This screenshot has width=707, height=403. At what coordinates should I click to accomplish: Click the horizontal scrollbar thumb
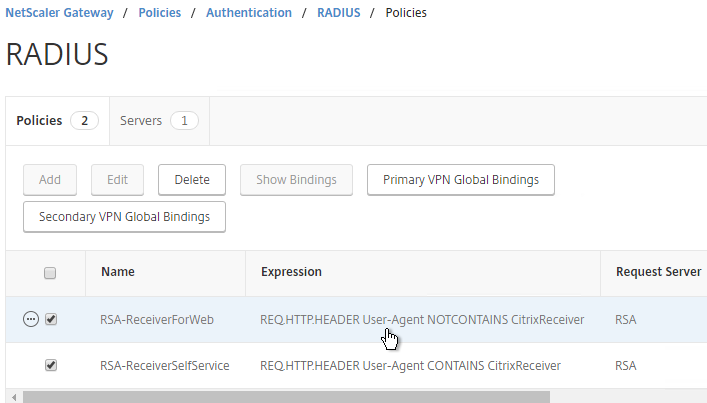286,397
